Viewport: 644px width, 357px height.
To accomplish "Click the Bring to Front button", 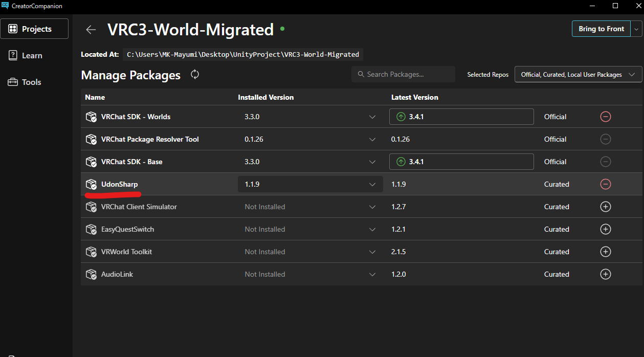I will point(601,29).
